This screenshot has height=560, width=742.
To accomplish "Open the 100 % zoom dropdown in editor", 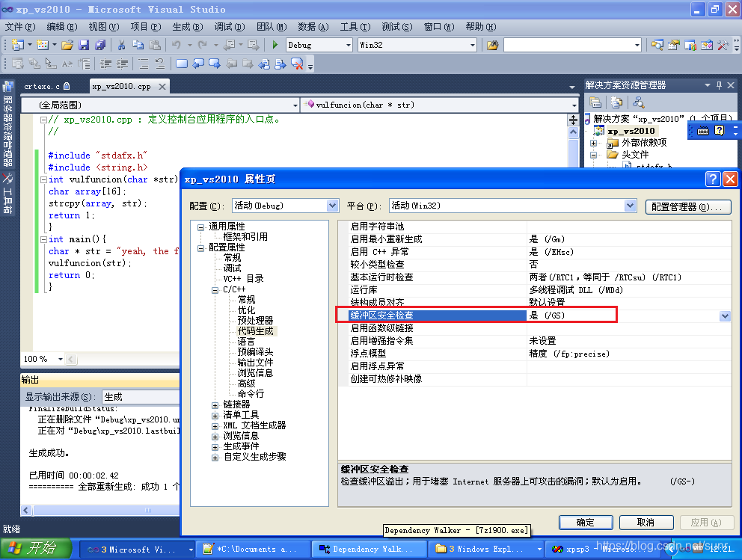I will [x=60, y=359].
